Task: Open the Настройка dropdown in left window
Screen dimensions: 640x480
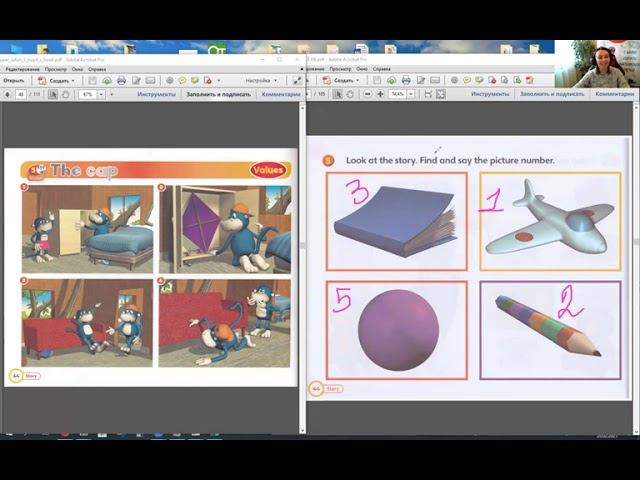Action: 262,80
